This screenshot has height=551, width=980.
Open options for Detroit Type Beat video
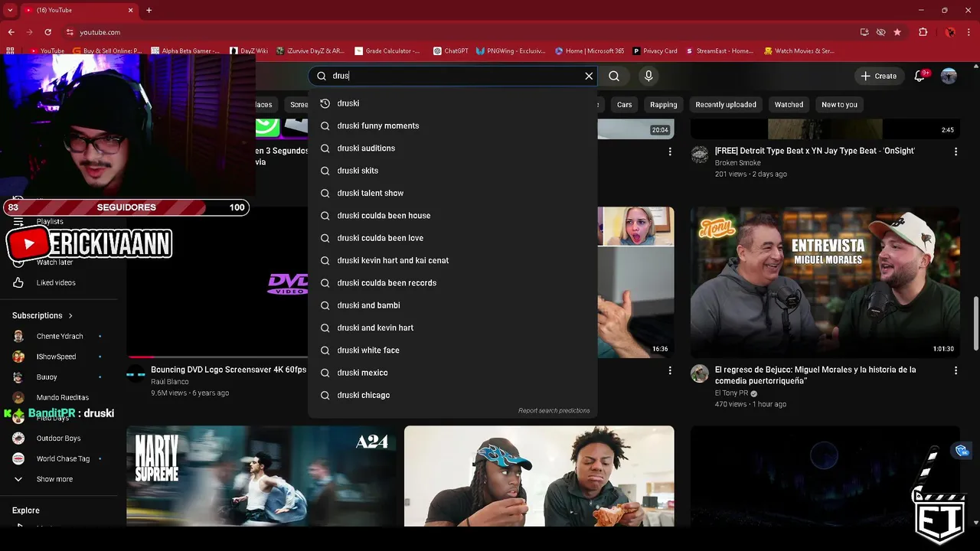coord(955,152)
